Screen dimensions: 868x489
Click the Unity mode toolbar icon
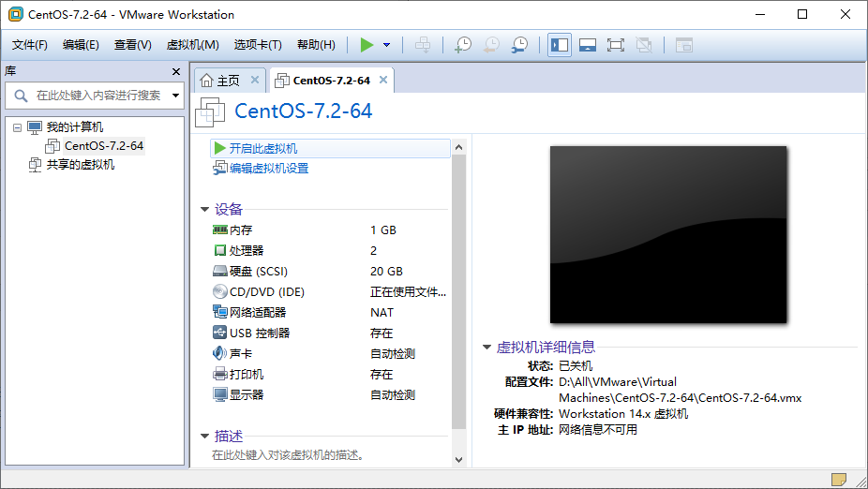(644, 45)
